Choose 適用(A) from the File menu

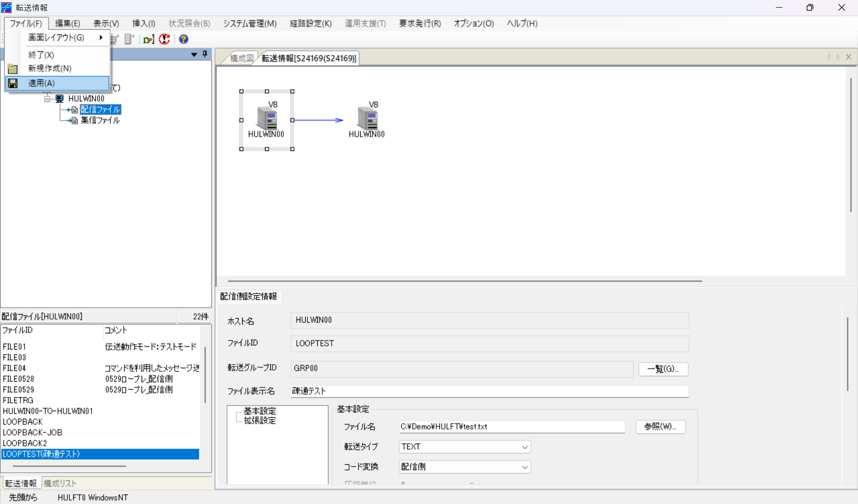pyautogui.click(x=42, y=83)
